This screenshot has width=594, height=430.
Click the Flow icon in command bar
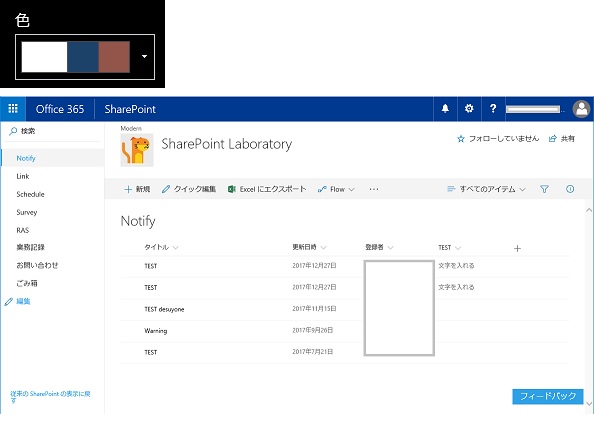click(x=322, y=189)
